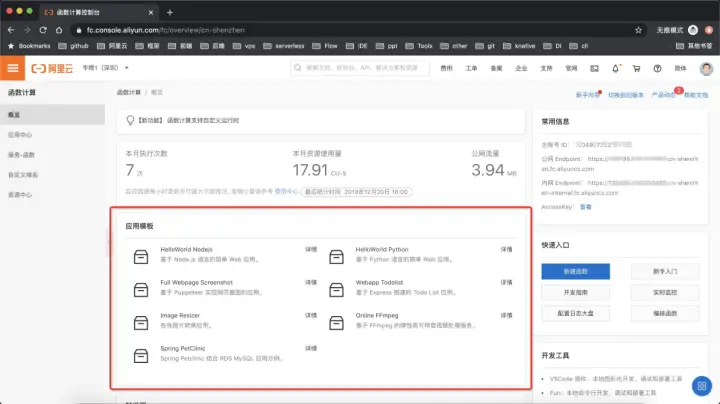This screenshot has height=404, width=720.
Task: Open the orange hamburger menu
Action: [x=12, y=68]
